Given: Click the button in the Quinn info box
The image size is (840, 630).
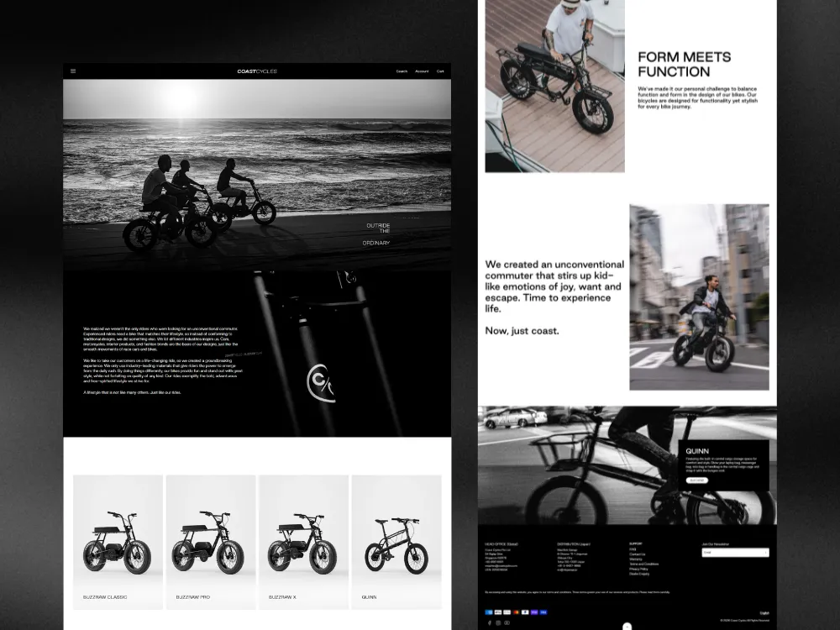Looking at the screenshot, I should click(x=697, y=480).
